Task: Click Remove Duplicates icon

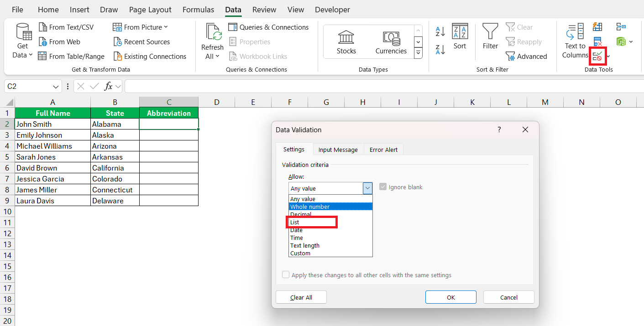Action: tap(597, 41)
